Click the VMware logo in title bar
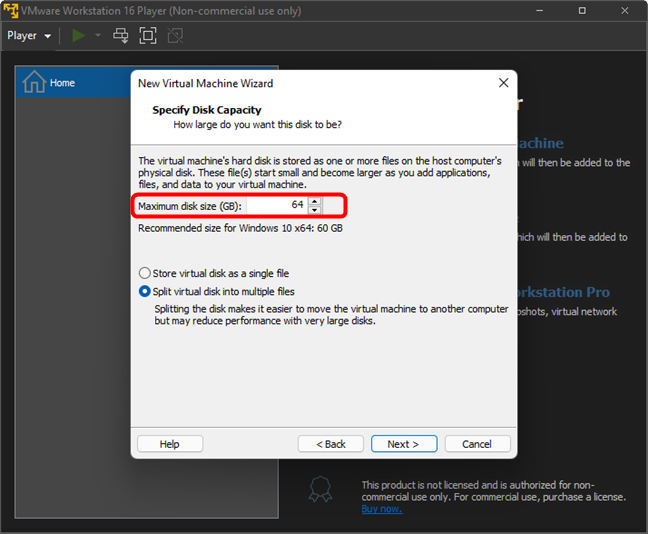The image size is (648, 534). [11, 10]
